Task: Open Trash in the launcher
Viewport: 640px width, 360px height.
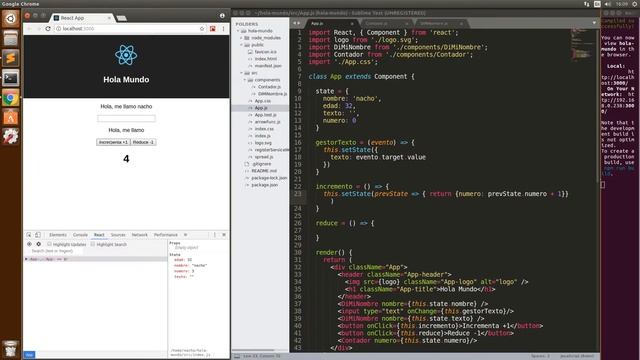Action: pyautogui.click(x=11, y=349)
